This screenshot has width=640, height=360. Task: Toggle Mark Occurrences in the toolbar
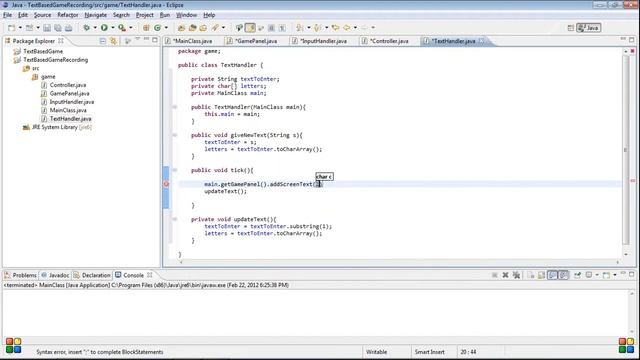[250, 28]
